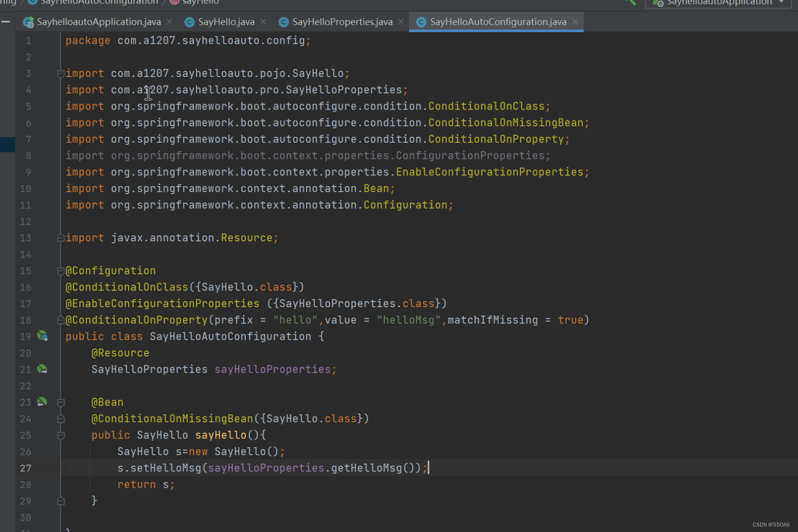Click ConditionalOnMissingBean in the import on line 6

(506, 123)
